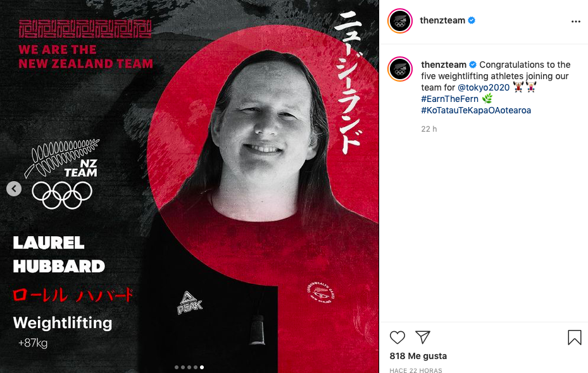588x373 pixels.
Task: Click the 22 h timestamp under caption
Action: (x=429, y=129)
